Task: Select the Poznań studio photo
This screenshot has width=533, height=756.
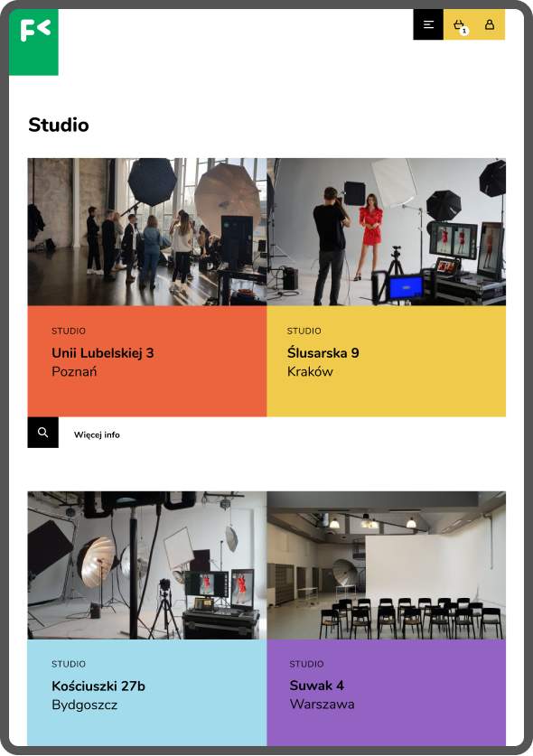Action: 147,232
